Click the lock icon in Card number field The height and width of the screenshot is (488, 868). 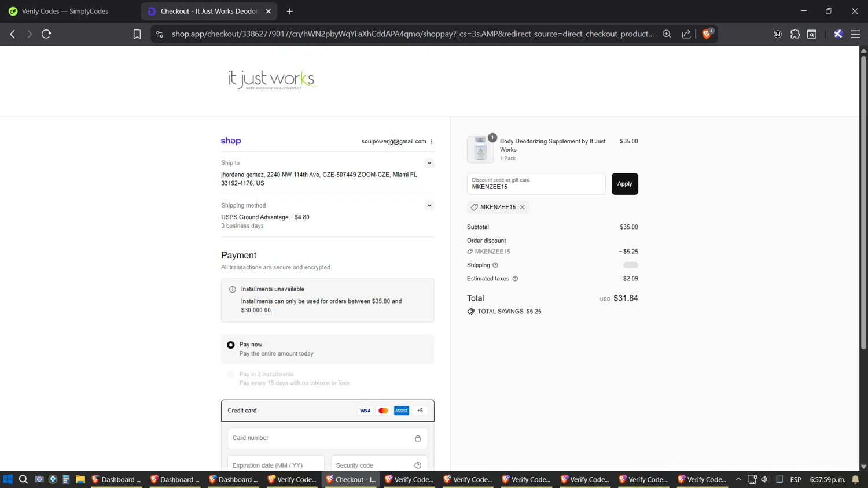[418, 438]
